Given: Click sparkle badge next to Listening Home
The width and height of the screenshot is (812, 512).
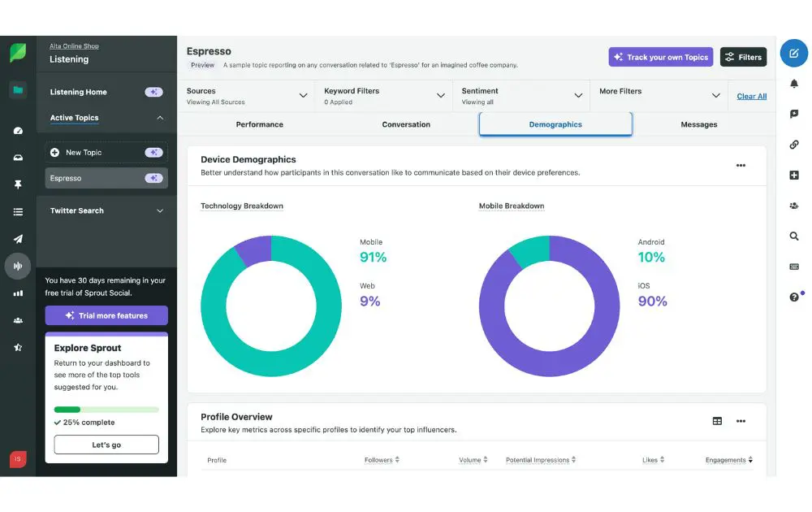Looking at the screenshot, I should 153,92.
